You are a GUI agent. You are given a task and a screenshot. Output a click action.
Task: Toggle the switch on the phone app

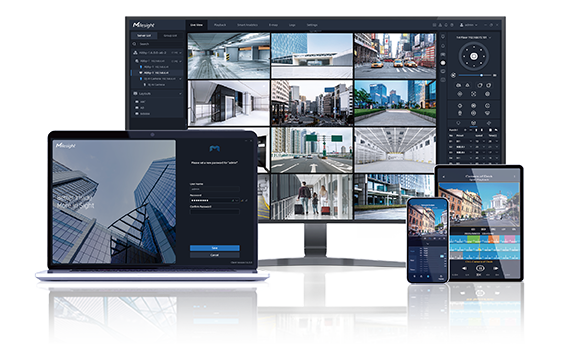pyautogui.click(x=442, y=256)
